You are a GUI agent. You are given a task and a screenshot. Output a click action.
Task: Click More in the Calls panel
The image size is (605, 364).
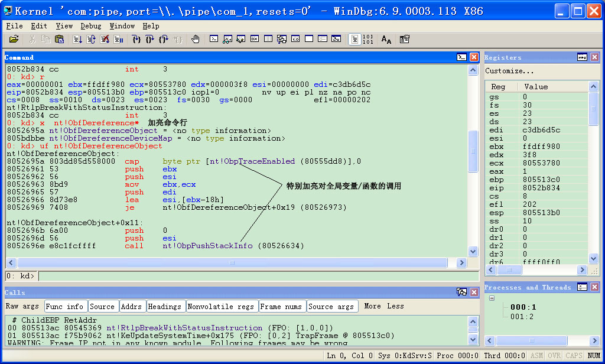coord(372,306)
